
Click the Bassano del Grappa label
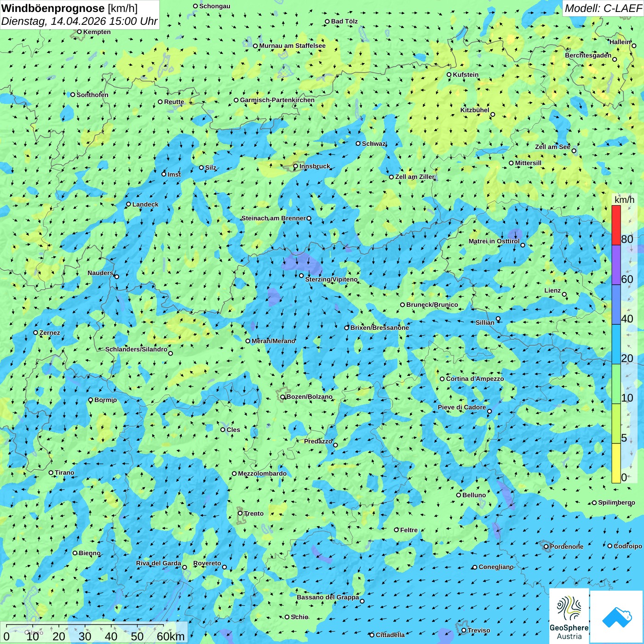(328, 597)
